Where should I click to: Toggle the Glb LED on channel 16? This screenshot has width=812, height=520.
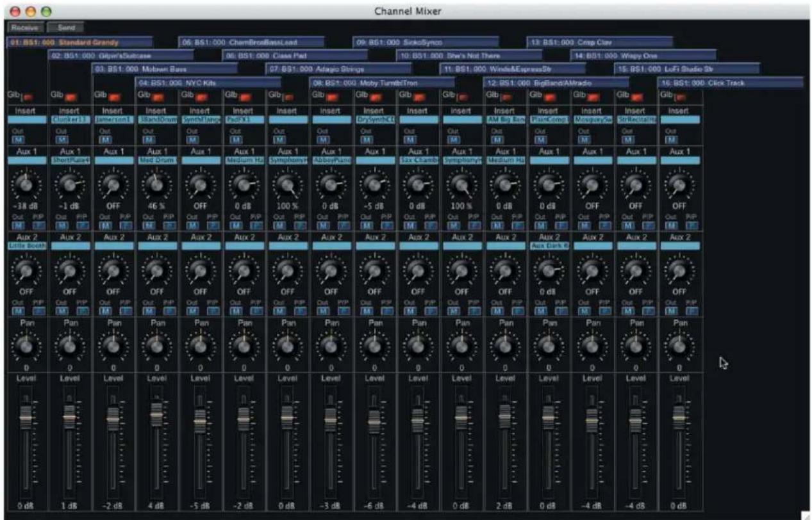coord(681,98)
